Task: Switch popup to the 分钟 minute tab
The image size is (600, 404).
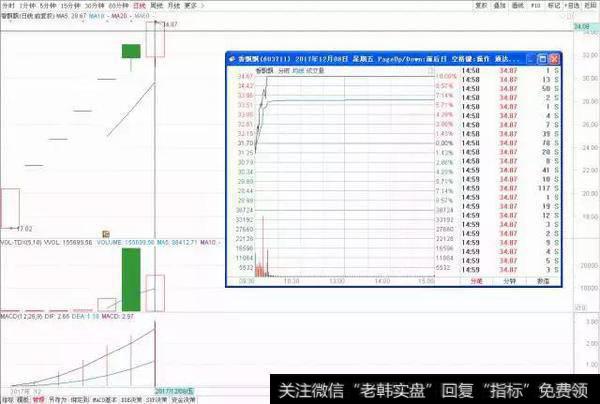Action: tap(509, 281)
